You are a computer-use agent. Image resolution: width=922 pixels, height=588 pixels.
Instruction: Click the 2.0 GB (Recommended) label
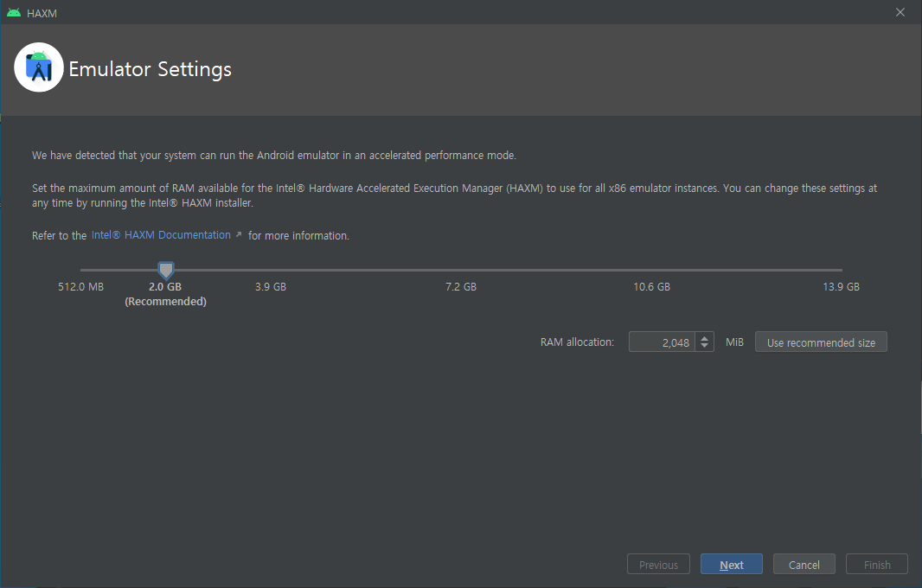[x=165, y=294]
